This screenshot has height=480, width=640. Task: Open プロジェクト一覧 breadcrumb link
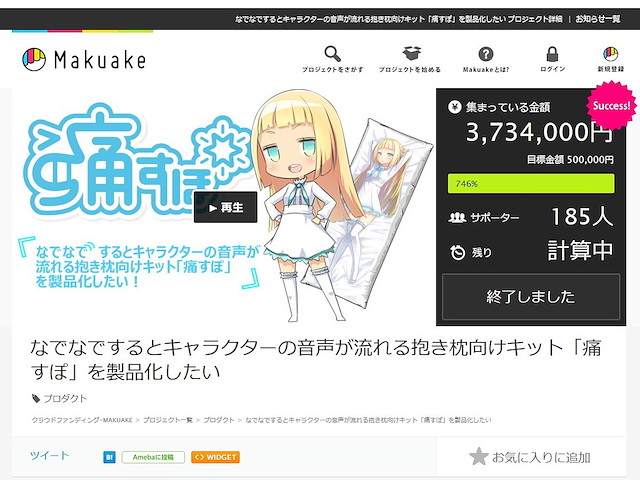[168, 420]
